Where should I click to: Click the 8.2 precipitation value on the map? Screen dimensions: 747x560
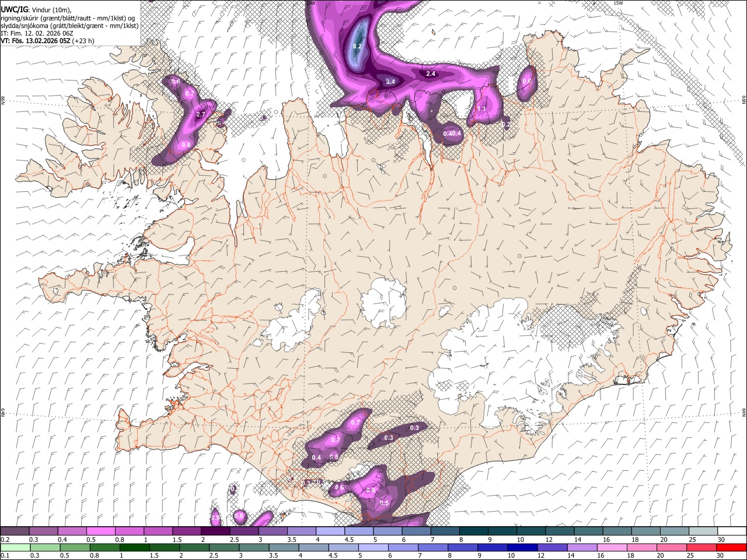click(358, 46)
